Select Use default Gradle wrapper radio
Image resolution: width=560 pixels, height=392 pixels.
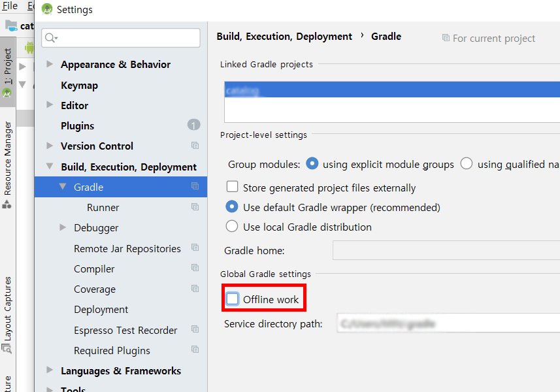232,206
